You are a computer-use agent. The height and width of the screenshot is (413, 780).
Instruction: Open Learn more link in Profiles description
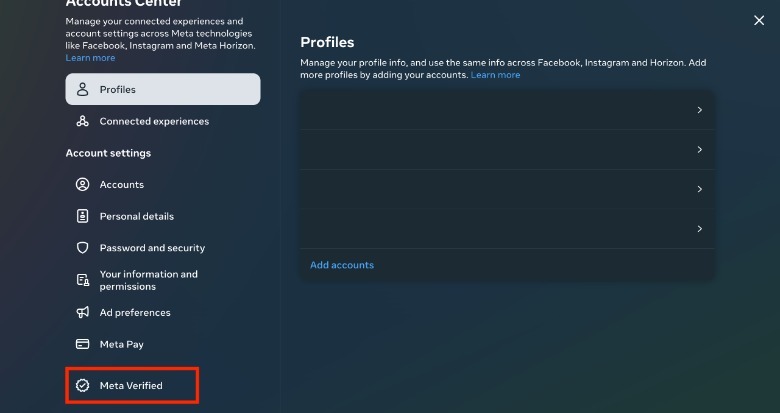click(496, 75)
